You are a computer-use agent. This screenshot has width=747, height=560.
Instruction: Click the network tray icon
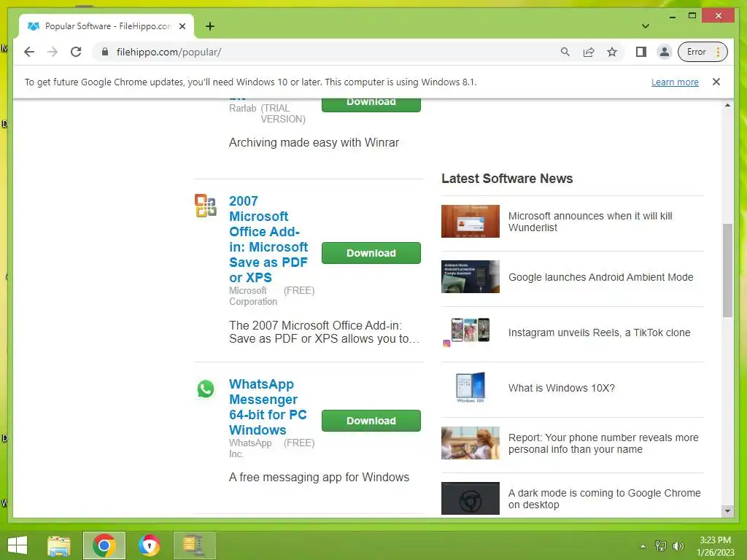tap(661, 545)
